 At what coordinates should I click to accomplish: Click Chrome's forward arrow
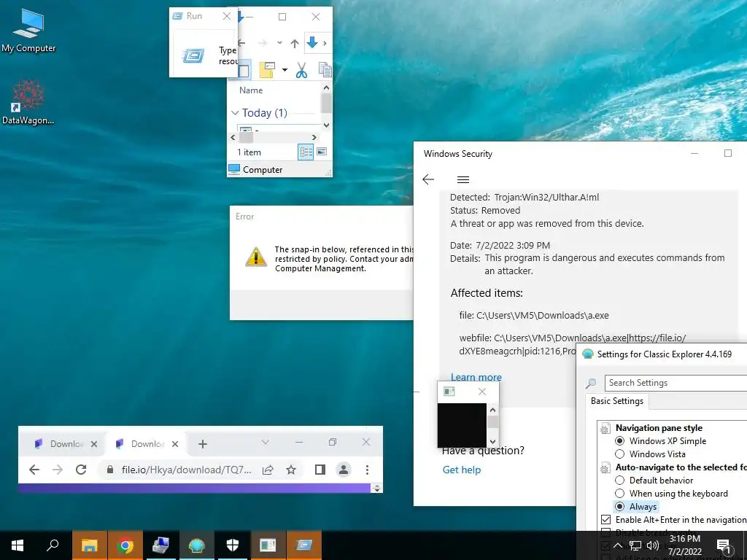pos(58,470)
